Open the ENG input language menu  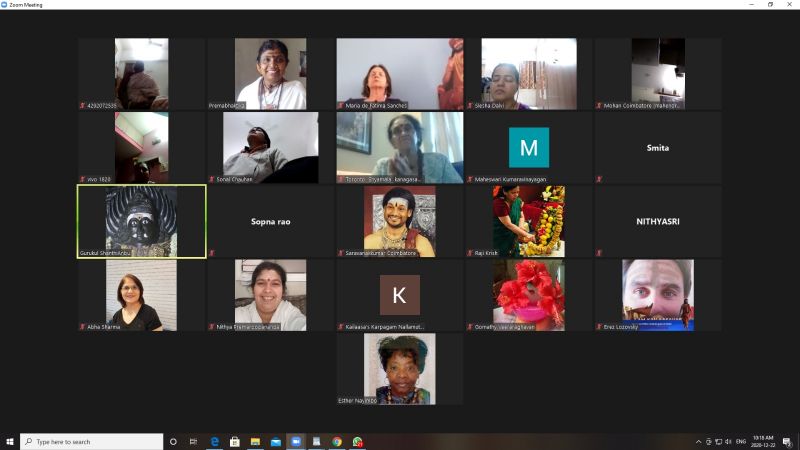pos(741,441)
